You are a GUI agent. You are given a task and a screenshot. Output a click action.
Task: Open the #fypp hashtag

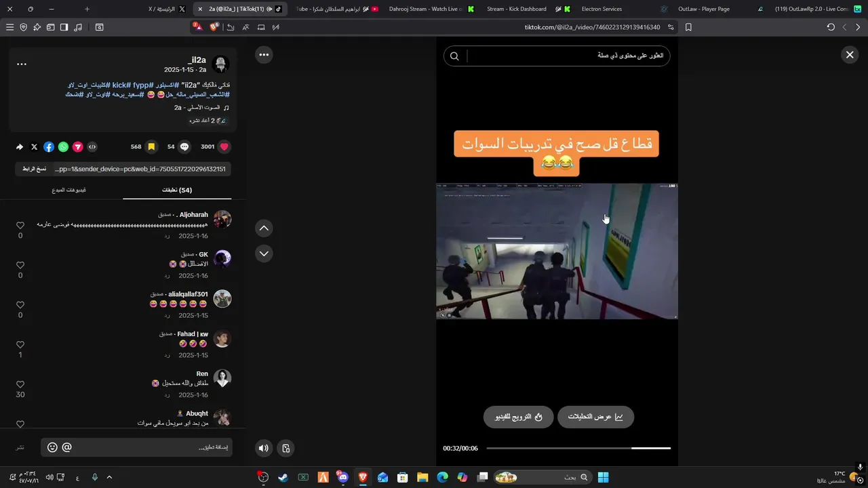[x=143, y=85]
